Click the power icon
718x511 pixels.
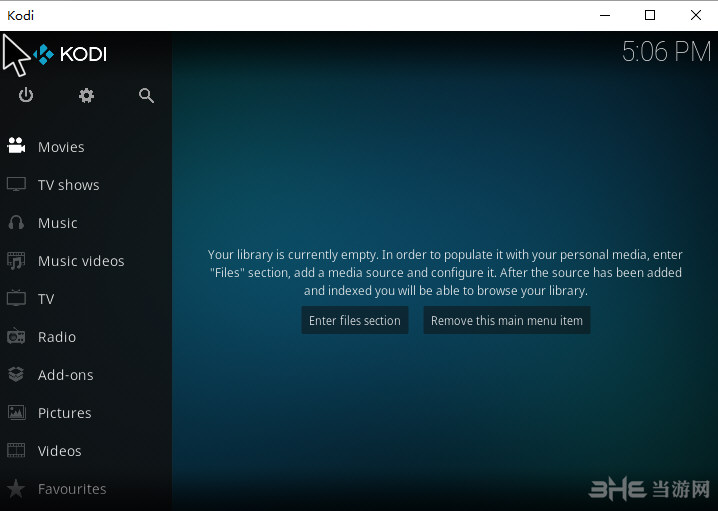coord(26,95)
